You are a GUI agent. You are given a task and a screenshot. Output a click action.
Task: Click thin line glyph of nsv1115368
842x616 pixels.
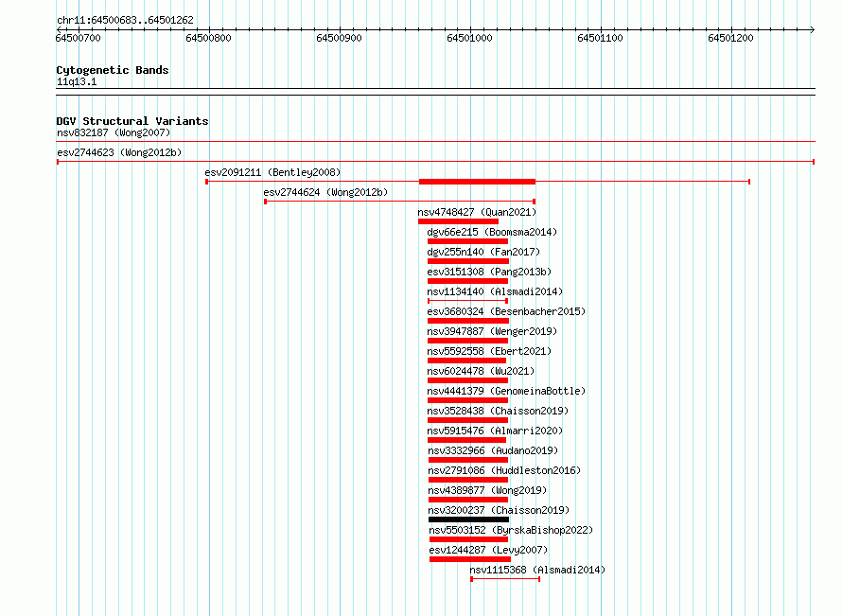coord(505,579)
